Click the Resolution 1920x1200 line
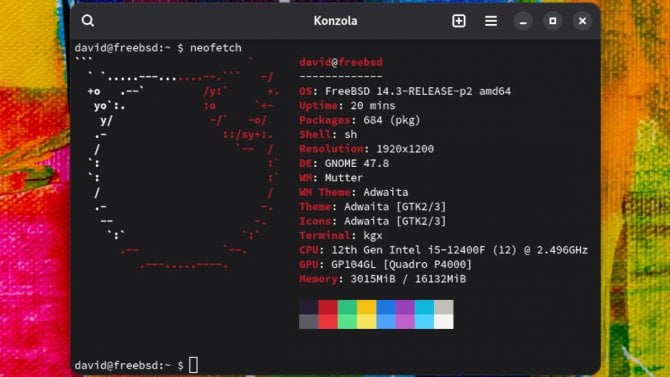Viewport: 670px width, 377px height. [x=367, y=149]
